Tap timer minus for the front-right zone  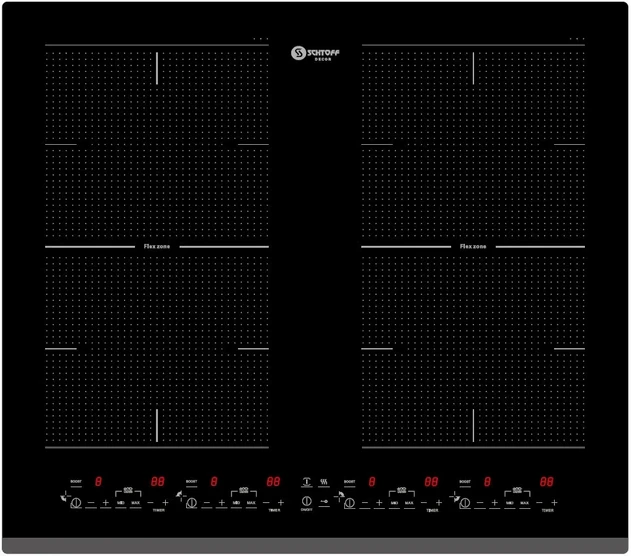(539, 502)
